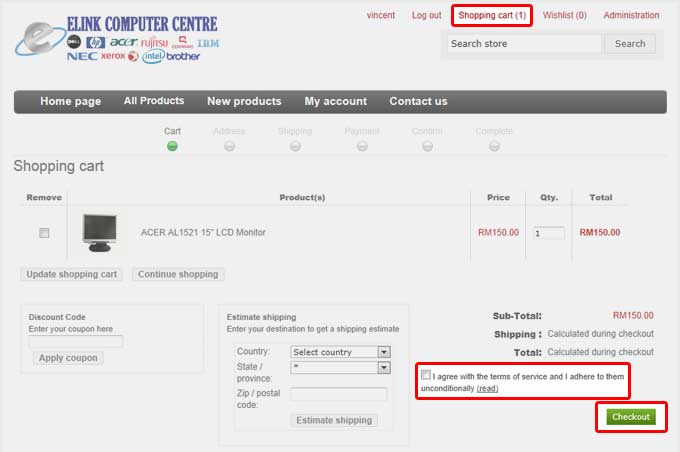Click the Shopping cart page heading
680x452 pixels.
pos(59,166)
